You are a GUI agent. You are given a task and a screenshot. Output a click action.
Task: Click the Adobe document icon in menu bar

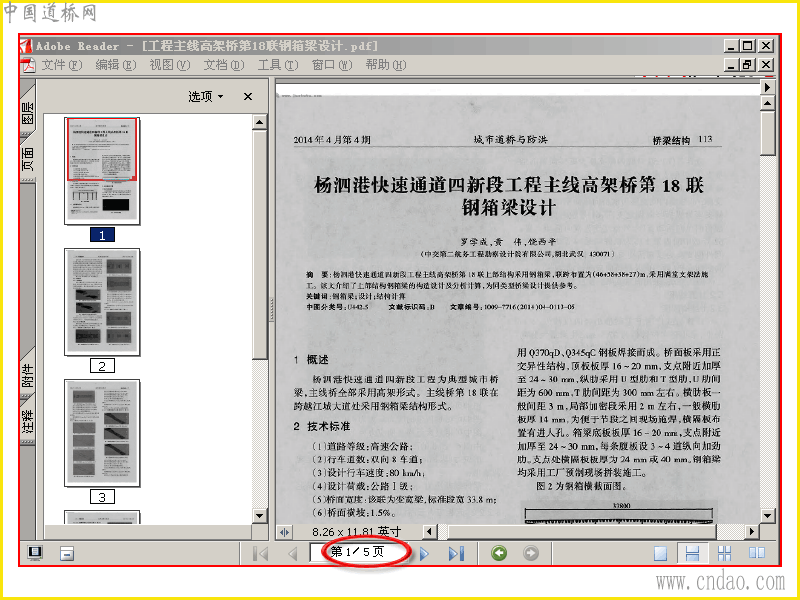(29, 65)
